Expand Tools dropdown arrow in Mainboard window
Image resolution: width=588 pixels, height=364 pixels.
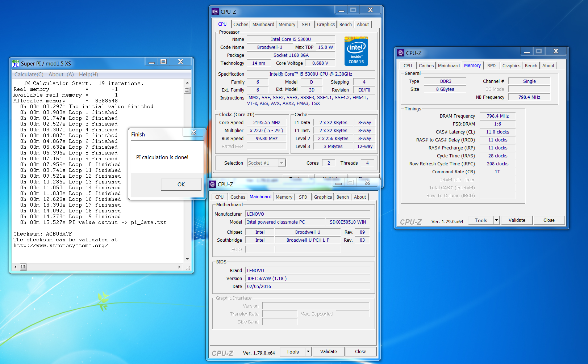[x=308, y=351]
